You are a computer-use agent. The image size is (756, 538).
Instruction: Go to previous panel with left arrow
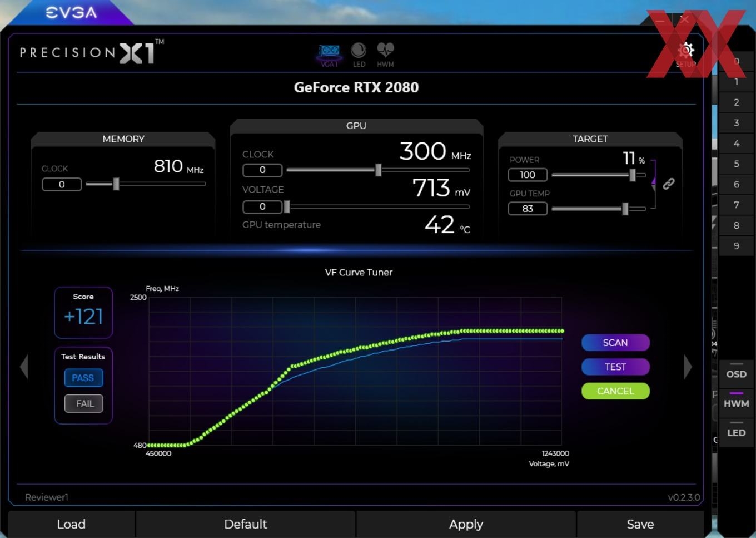(x=24, y=367)
